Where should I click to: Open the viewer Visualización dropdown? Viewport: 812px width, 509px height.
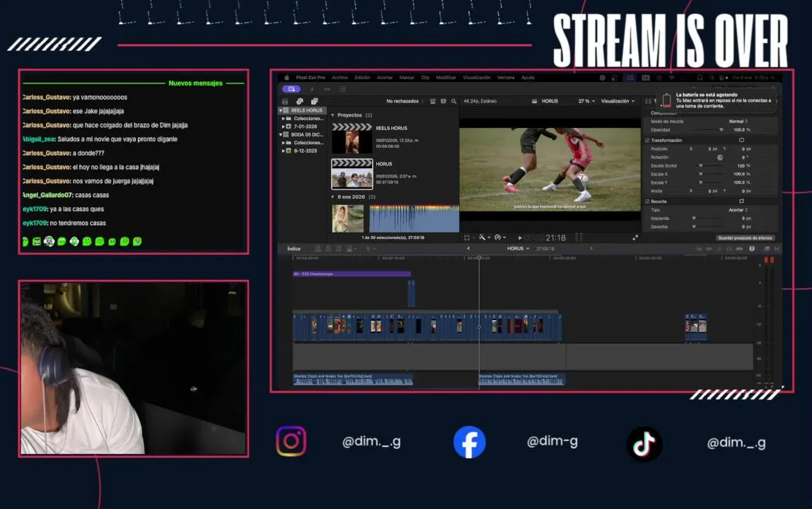(x=617, y=102)
